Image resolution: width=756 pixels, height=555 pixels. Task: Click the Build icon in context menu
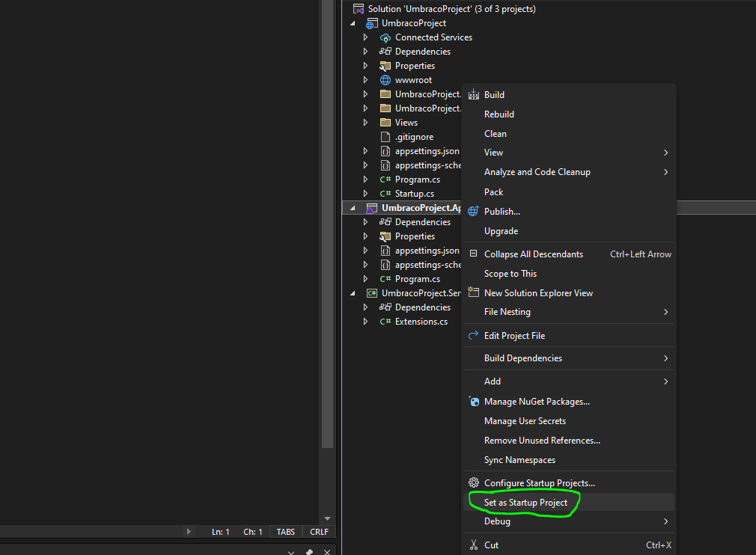coord(474,94)
